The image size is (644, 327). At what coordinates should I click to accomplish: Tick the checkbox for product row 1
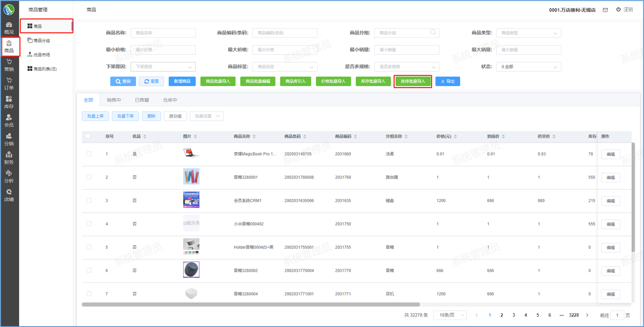(89, 154)
